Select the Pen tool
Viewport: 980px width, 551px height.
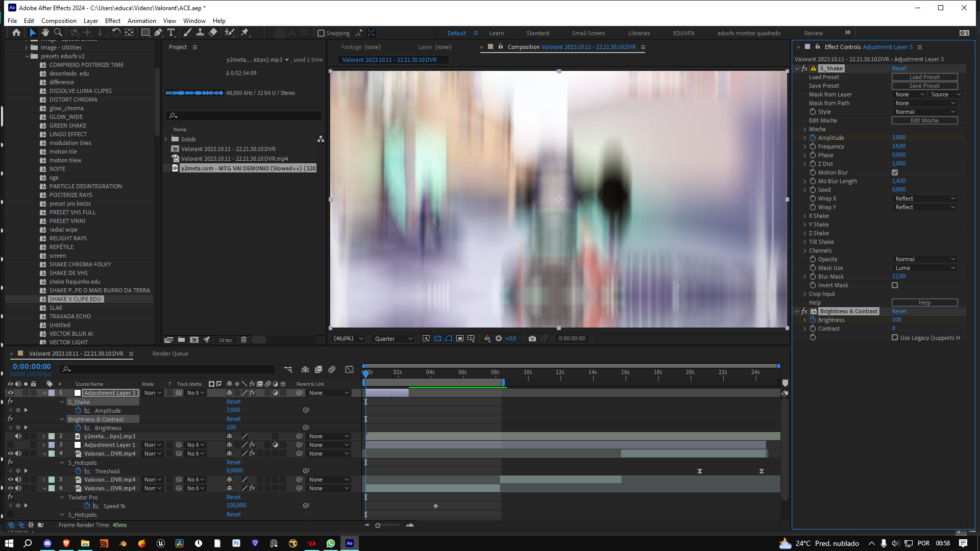point(158,32)
